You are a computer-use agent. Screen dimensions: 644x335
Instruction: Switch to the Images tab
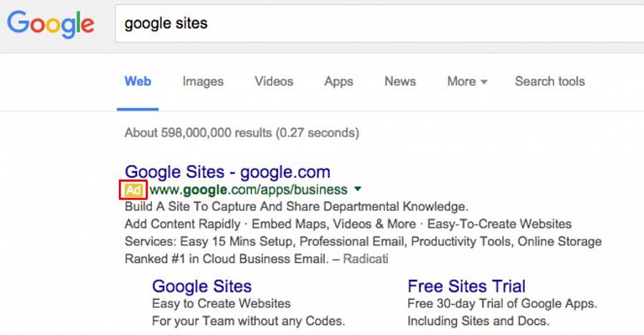point(203,81)
